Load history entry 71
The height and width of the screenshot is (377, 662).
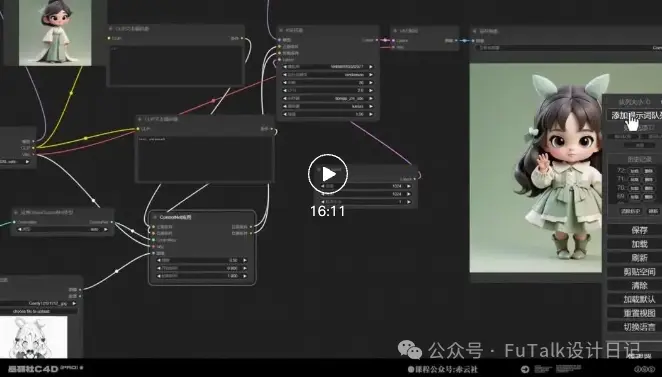point(635,179)
